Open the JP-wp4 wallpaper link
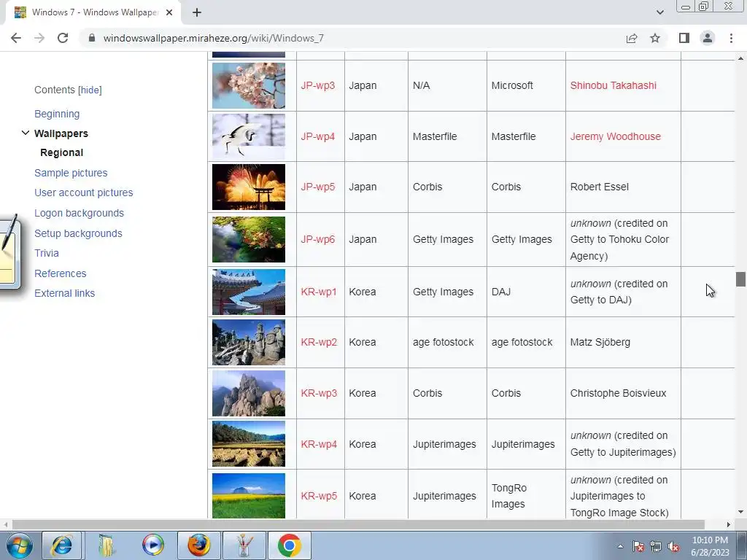 point(318,136)
